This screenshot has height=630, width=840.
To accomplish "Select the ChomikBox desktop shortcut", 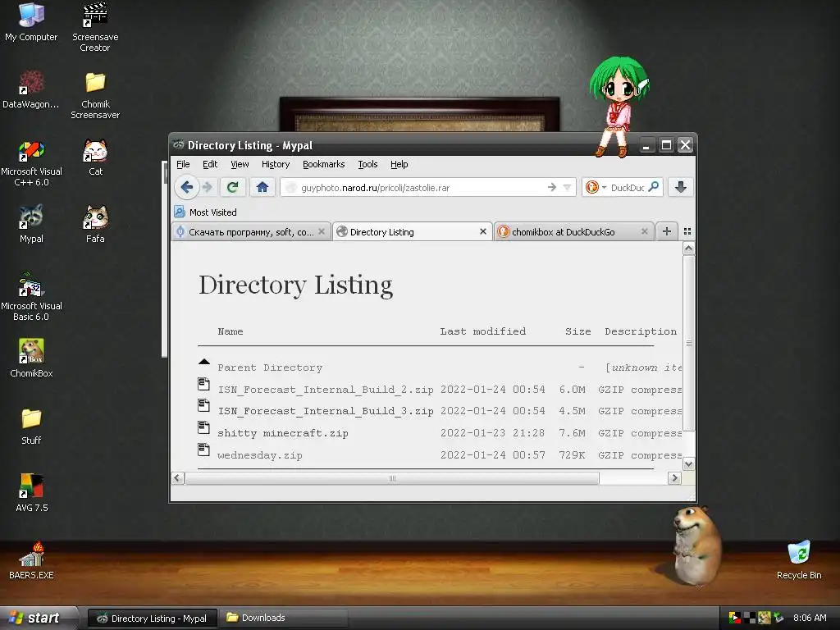I will pyautogui.click(x=31, y=358).
